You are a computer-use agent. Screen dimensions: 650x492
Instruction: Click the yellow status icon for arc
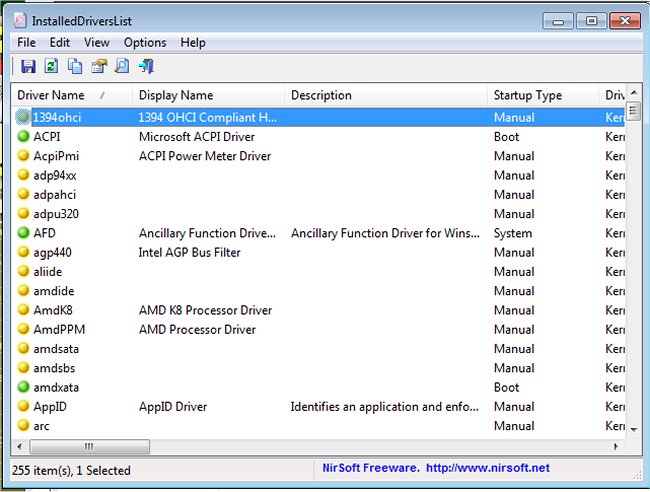[x=23, y=425]
